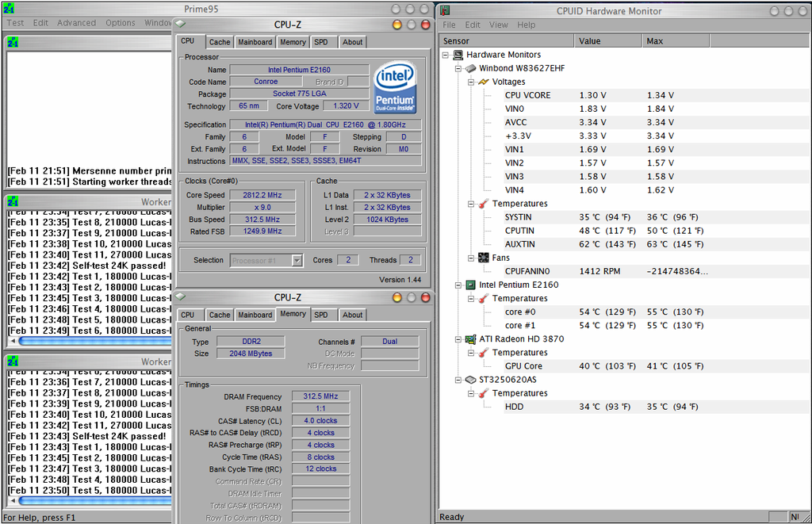Click the graphics card icon beside ATI Radeon HD 3870
The width and height of the screenshot is (812, 524).
(470, 339)
